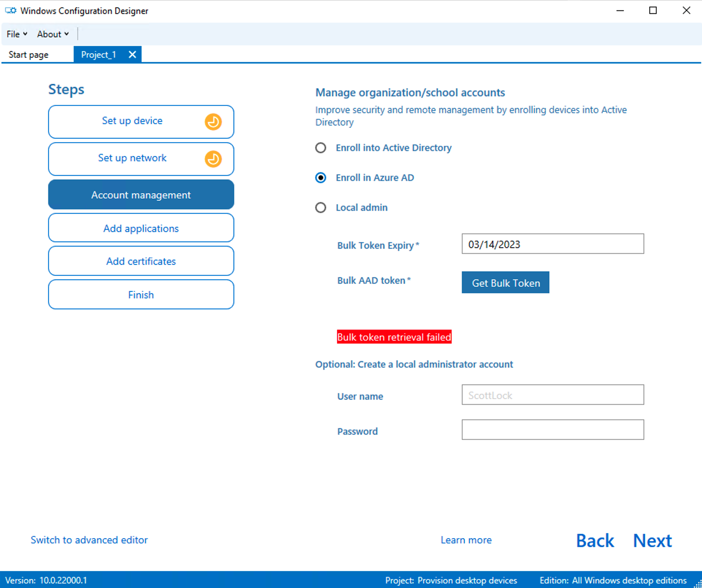Click the completion badge on Set up network
The image size is (702, 588).
(x=213, y=159)
